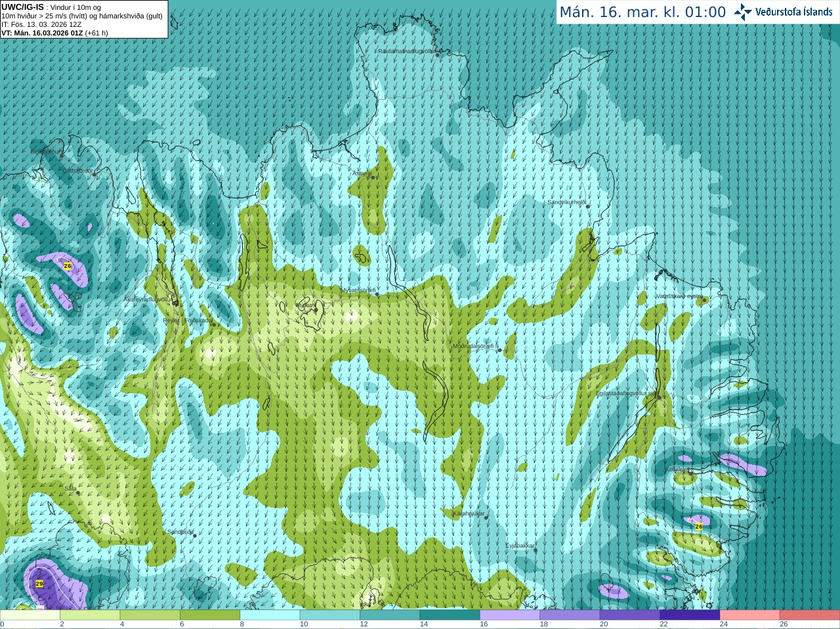The width and height of the screenshot is (840, 629).
Task: Select the 6–8 m/s olive green legend swatch
Action: coord(210,615)
